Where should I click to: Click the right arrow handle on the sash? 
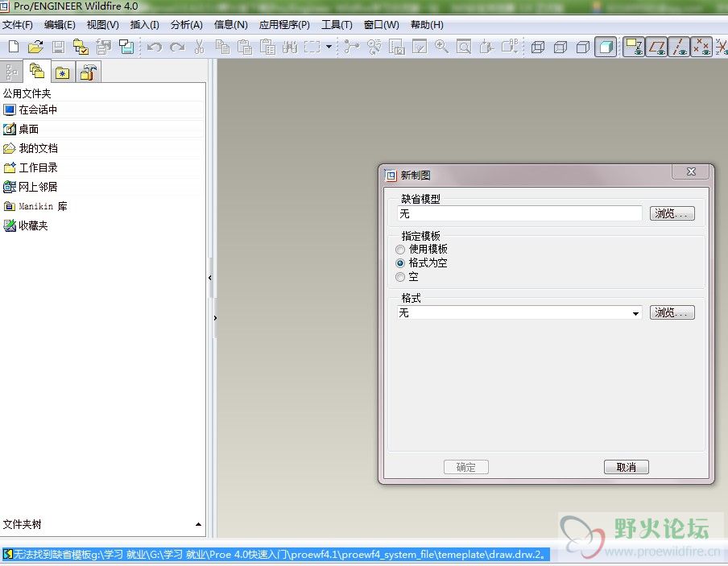pos(215,318)
